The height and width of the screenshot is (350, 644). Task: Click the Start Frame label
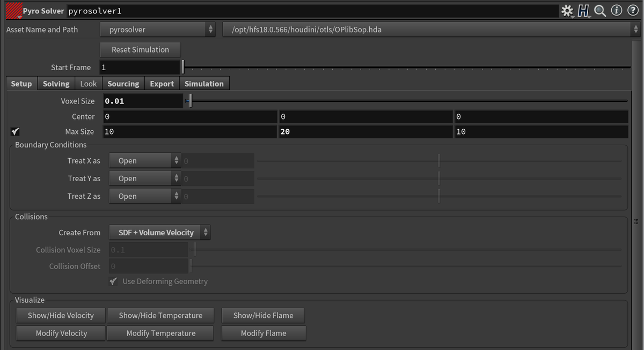(71, 68)
